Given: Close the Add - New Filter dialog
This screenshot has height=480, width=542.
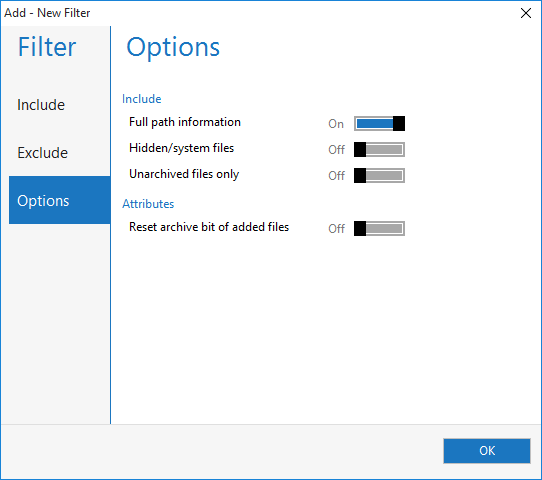Looking at the screenshot, I should pos(526,13).
